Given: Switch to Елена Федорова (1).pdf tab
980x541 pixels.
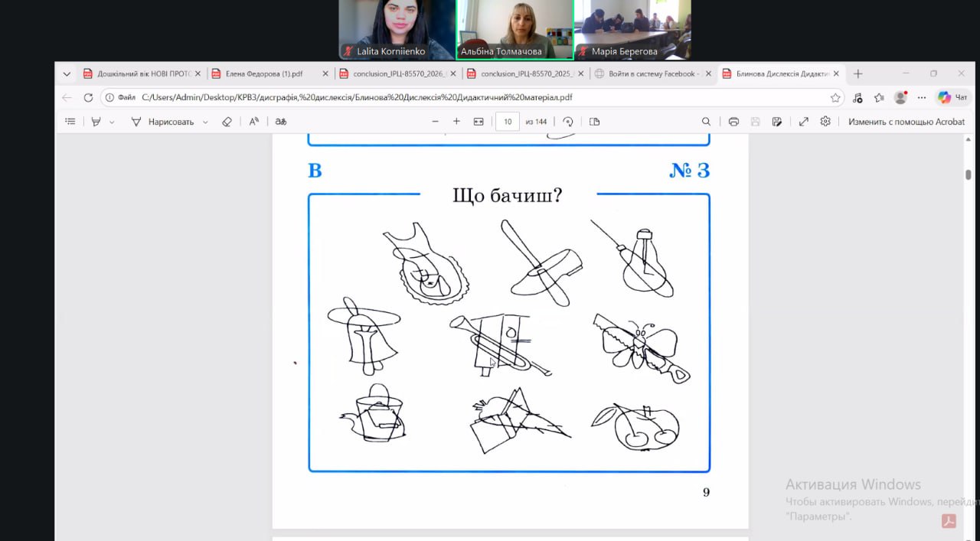Looking at the screenshot, I should (263, 74).
